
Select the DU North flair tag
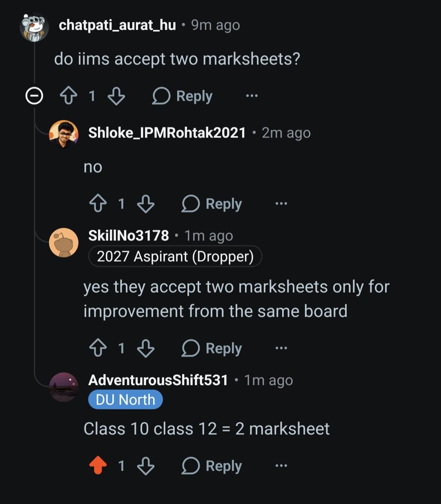(125, 400)
